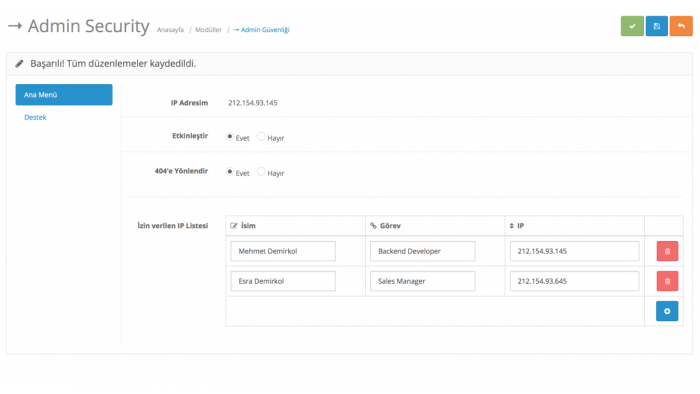Open the Ana Menü tab

coord(64,95)
